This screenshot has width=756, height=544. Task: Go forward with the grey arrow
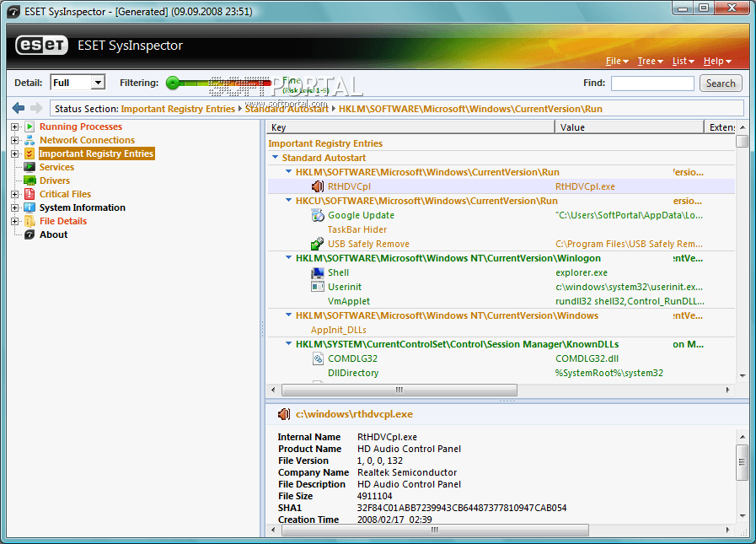36,108
